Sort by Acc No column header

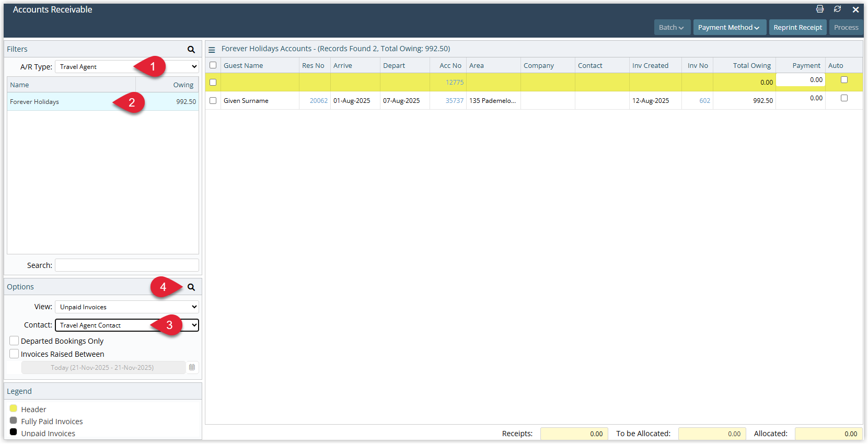click(448, 65)
